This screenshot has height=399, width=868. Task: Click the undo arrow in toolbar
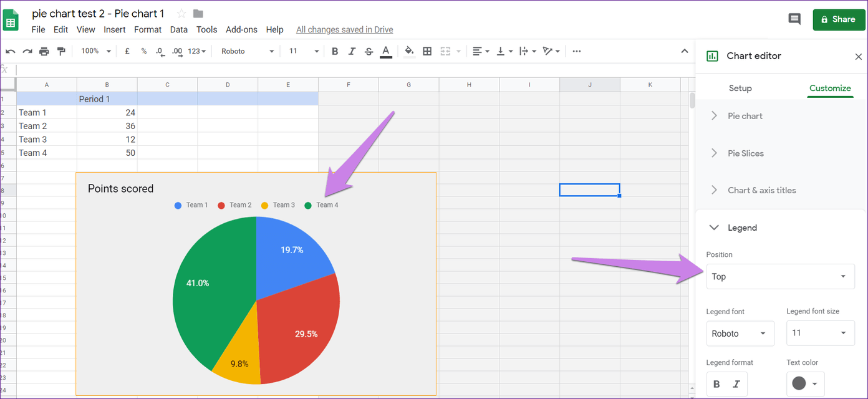click(x=11, y=51)
